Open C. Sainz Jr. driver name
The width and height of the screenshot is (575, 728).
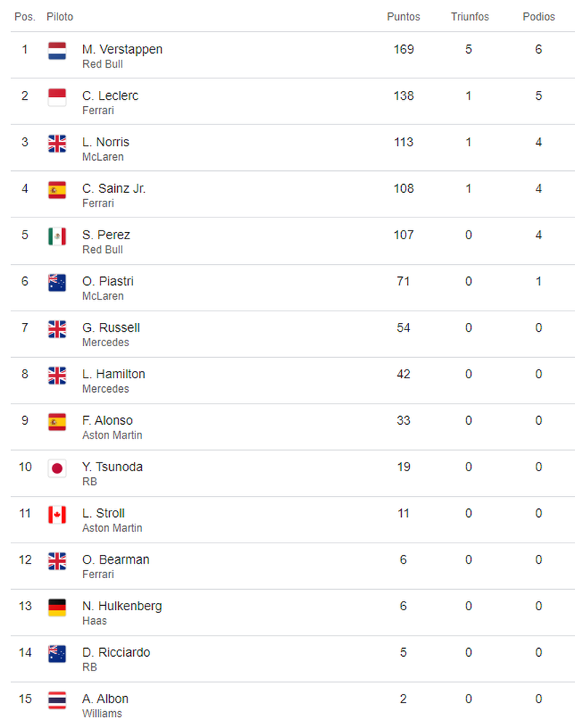point(114,188)
